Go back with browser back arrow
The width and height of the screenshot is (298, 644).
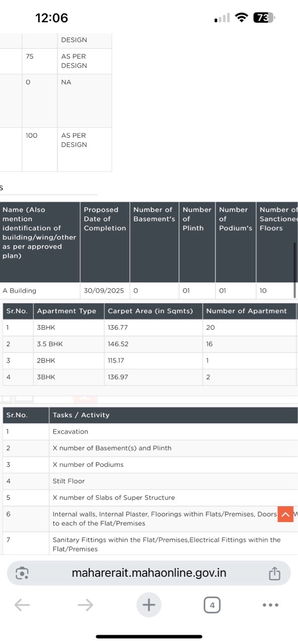tap(22, 605)
